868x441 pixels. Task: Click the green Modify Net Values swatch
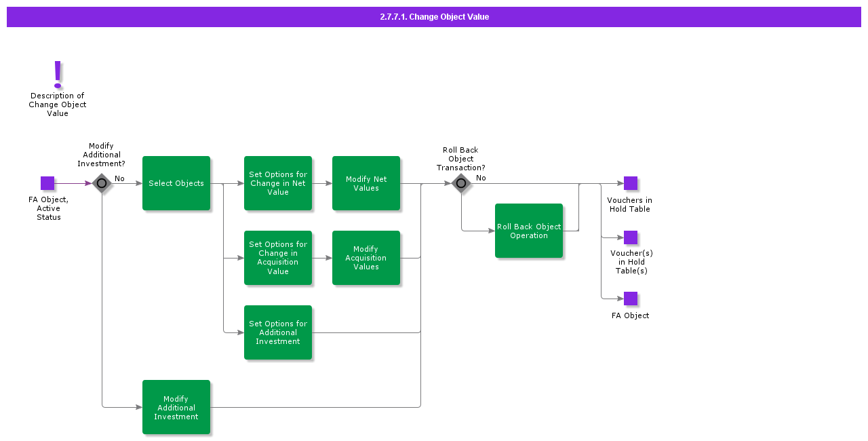[x=366, y=183]
